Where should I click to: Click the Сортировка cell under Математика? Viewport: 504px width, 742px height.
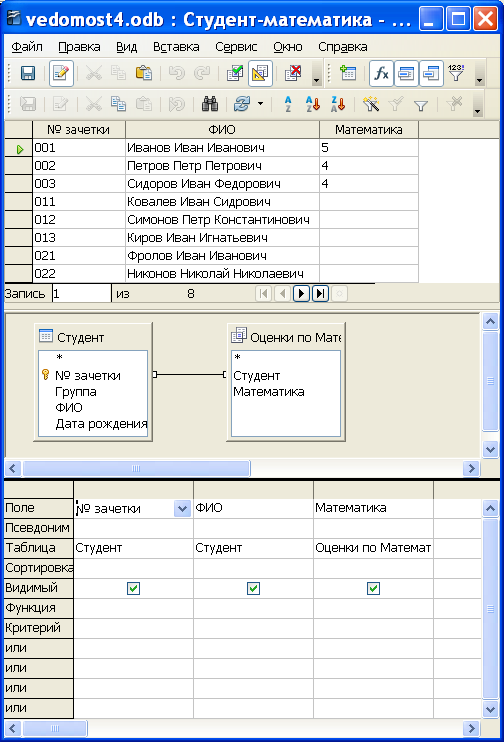(373, 568)
